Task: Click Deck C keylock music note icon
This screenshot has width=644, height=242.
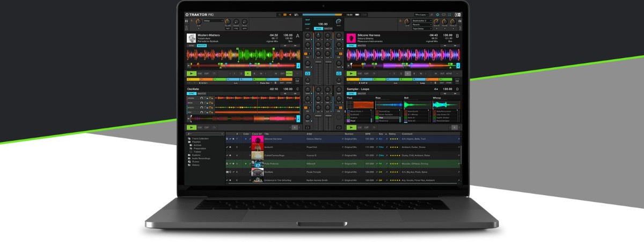Action: pos(298,119)
